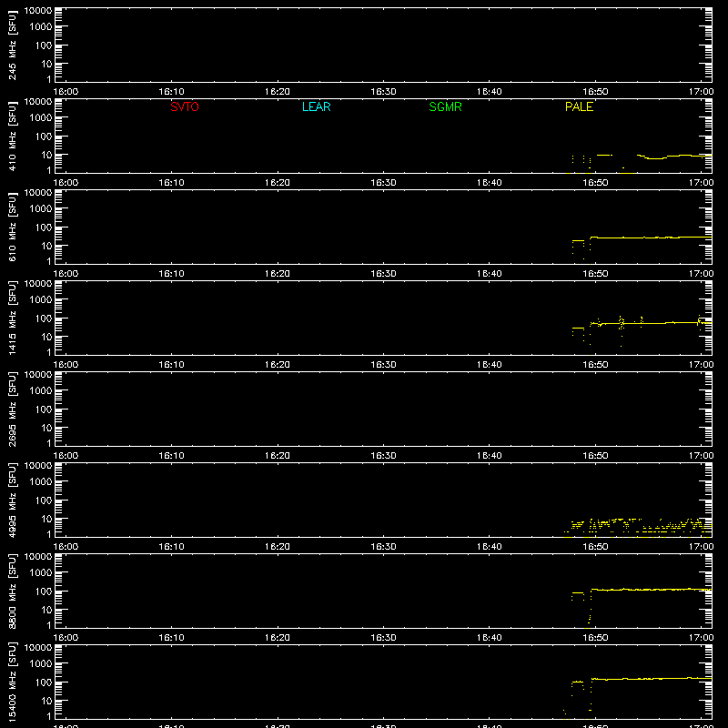Viewport: 728px width, 728px height.
Task: Select the 410 MHz [SFU] axis title
Action: coord(12,136)
